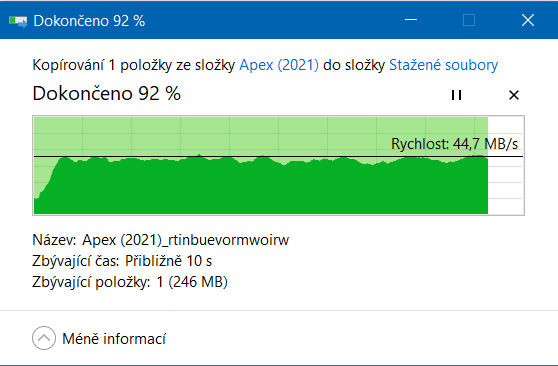The width and height of the screenshot is (558, 366).
Task: Pause the copy operation
Action: point(456,95)
